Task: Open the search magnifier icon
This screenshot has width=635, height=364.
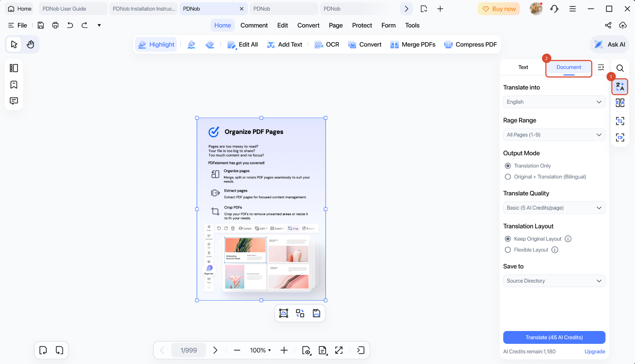Action: point(620,68)
